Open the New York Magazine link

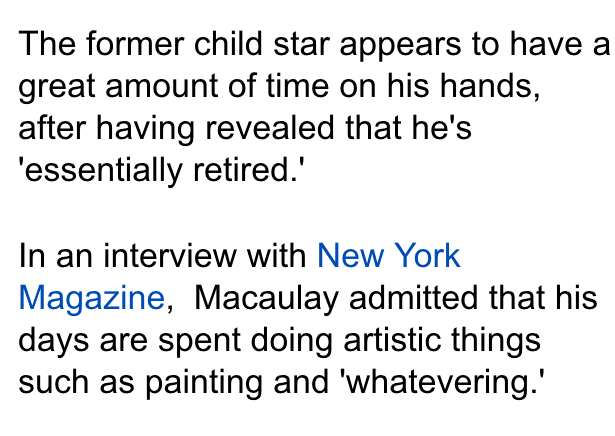388,256
